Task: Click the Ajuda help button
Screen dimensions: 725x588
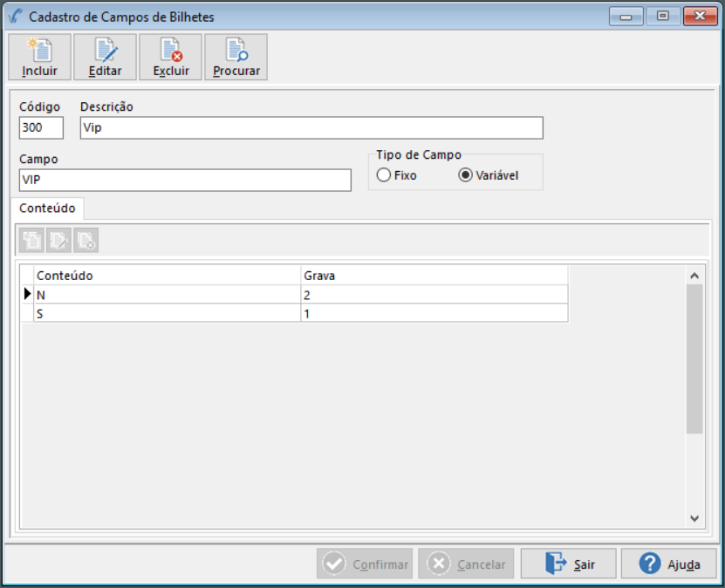Action: [x=670, y=564]
